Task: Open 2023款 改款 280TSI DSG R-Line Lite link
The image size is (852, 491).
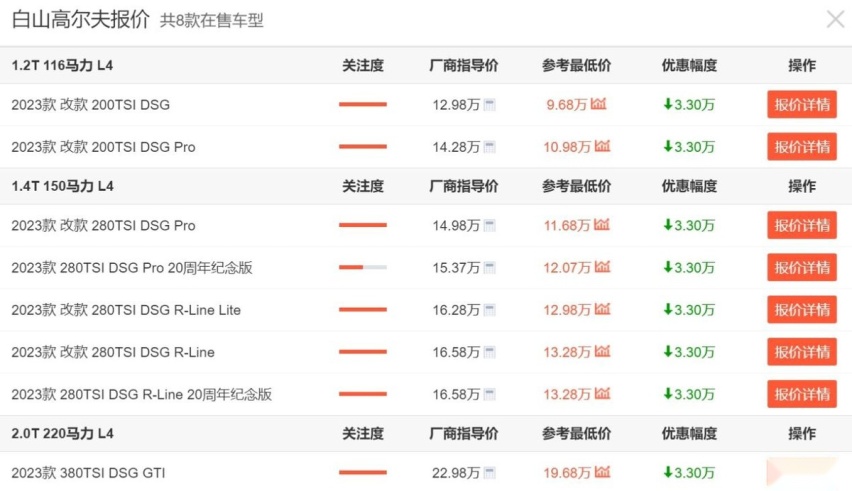Action: 126,310
